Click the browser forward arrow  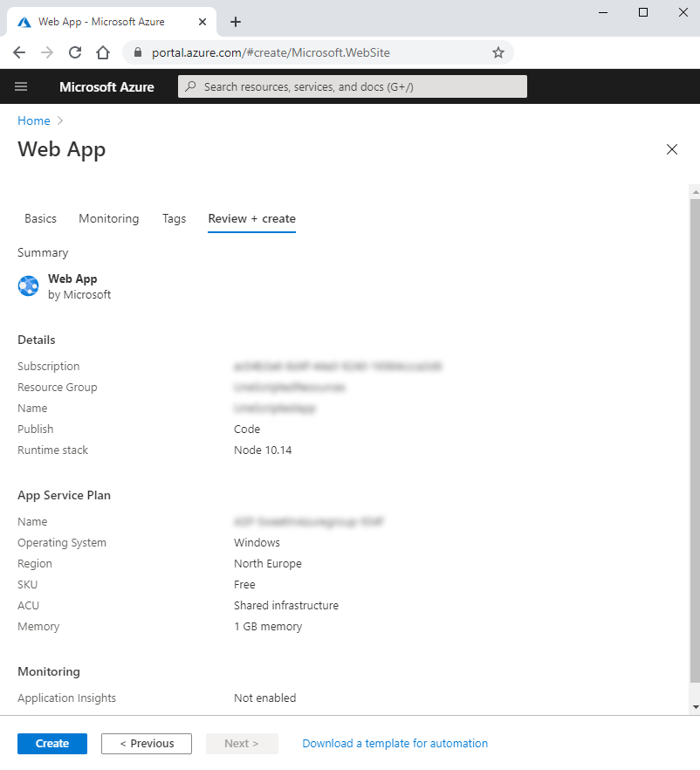47,52
